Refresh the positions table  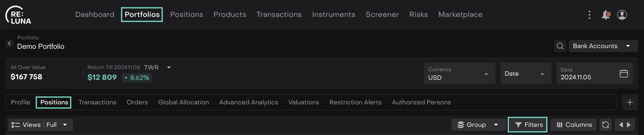coord(605,125)
